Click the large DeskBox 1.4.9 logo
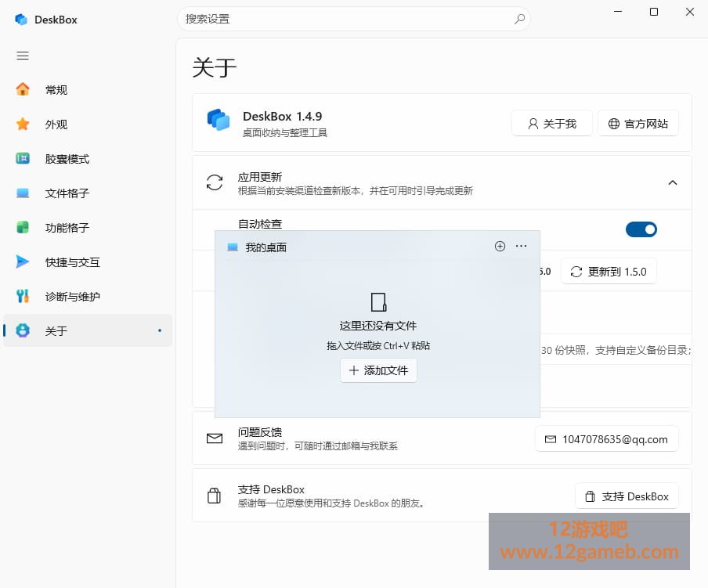 point(218,120)
